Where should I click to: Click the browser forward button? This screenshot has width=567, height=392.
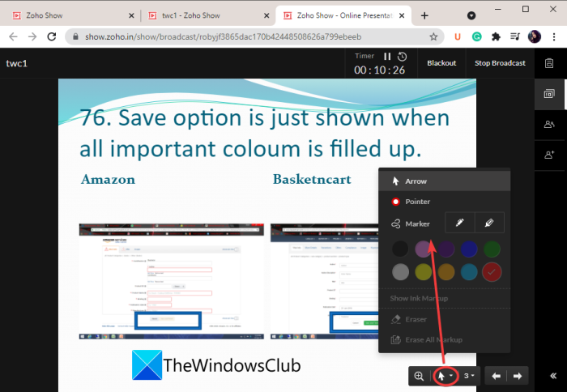pos(32,36)
